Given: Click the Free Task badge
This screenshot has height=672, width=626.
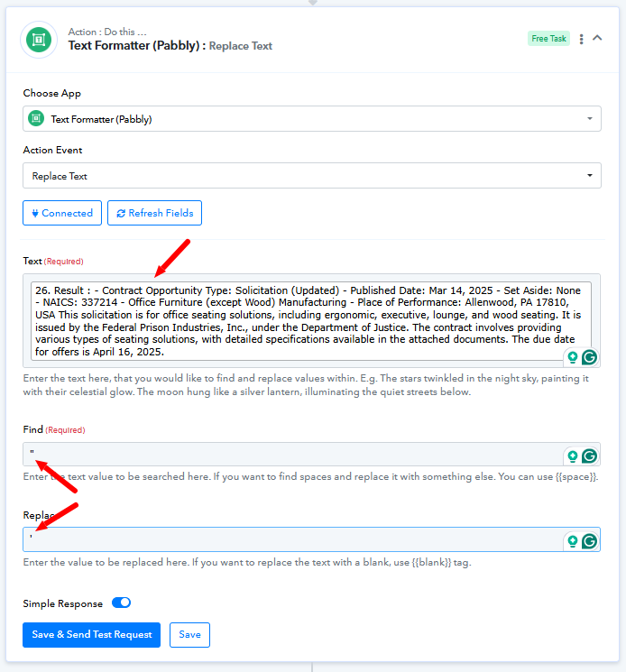Looking at the screenshot, I should pyautogui.click(x=548, y=39).
